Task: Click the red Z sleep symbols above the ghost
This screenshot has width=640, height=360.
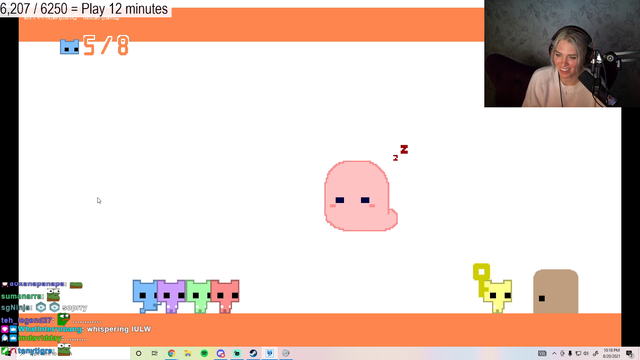Action: coord(401,152)
